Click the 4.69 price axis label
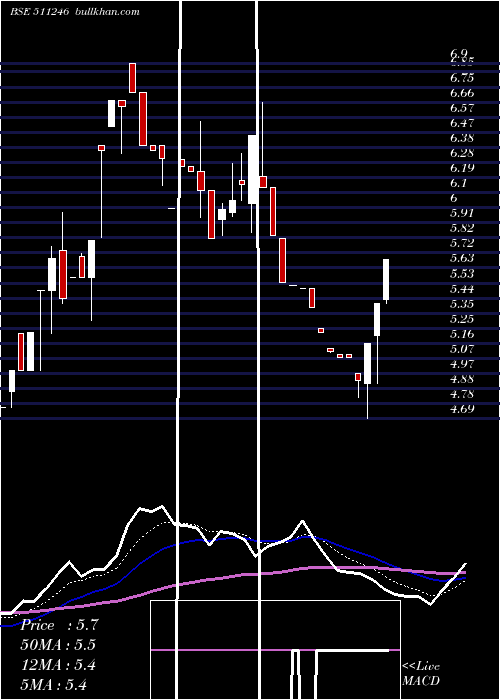The image size is (500, 700). (x=462, y=409)
